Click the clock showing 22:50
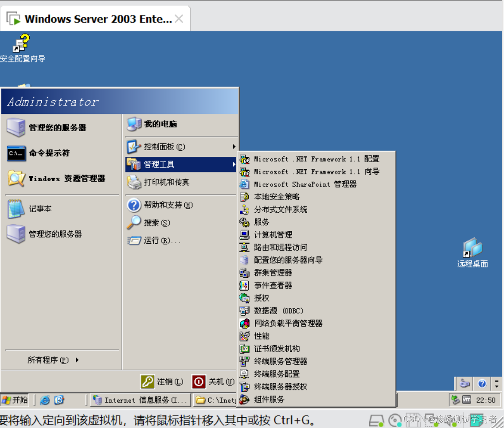Image resolution: width=504 pixels, height=428 pixels. click(486, 400)
